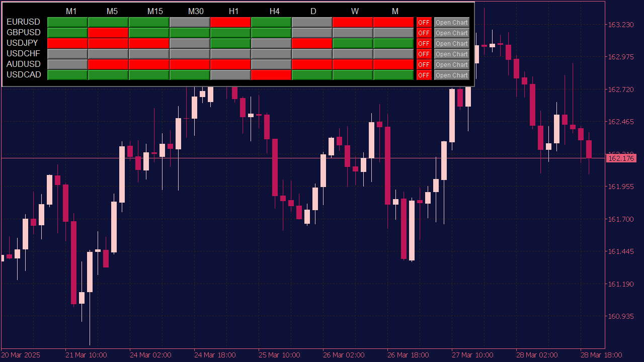Click the USDJPY monthly green signal cell
Image resolution: width=644 pixels, height=362 pixels.
(394, 43)
